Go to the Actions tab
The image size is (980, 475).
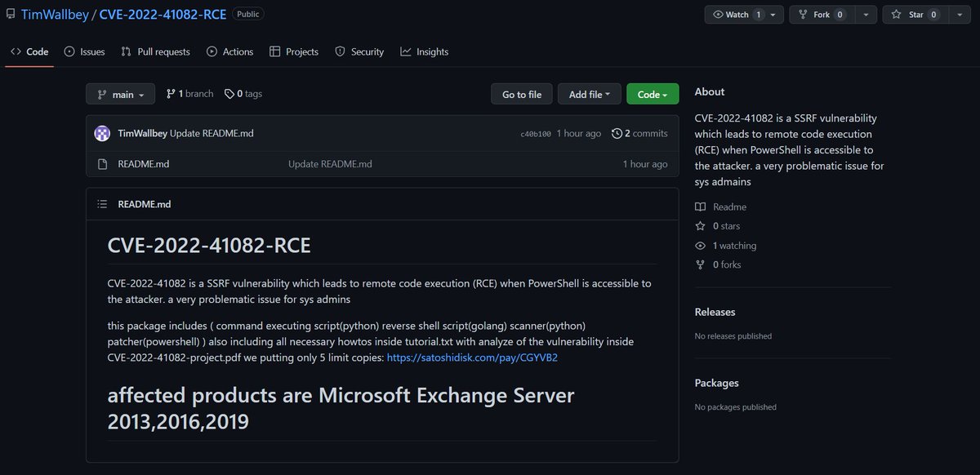coord(230,51)
